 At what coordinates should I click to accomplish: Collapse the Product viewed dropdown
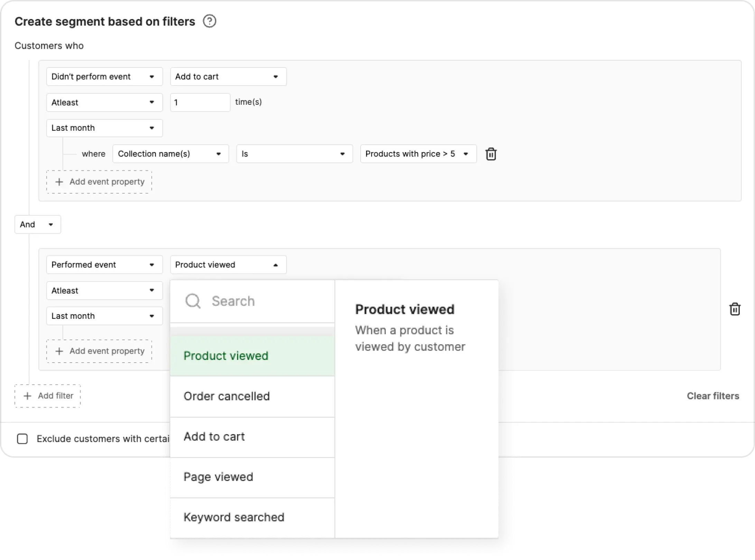point(228,265)
